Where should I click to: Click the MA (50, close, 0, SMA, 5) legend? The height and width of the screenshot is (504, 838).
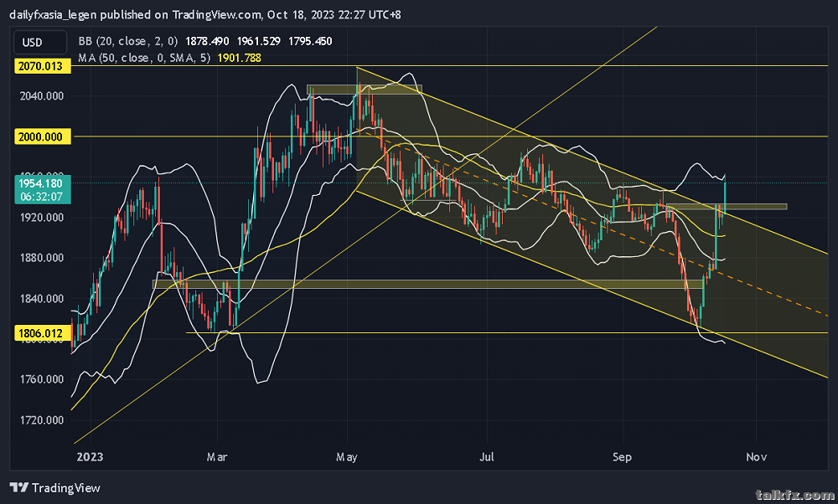[144, 58]
